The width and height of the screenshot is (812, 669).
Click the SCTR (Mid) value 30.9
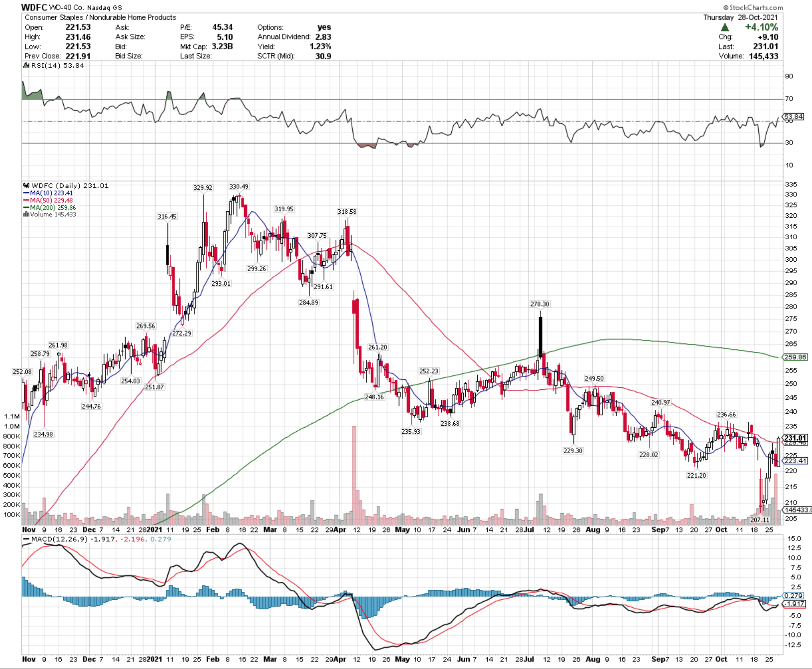(323, 56)
